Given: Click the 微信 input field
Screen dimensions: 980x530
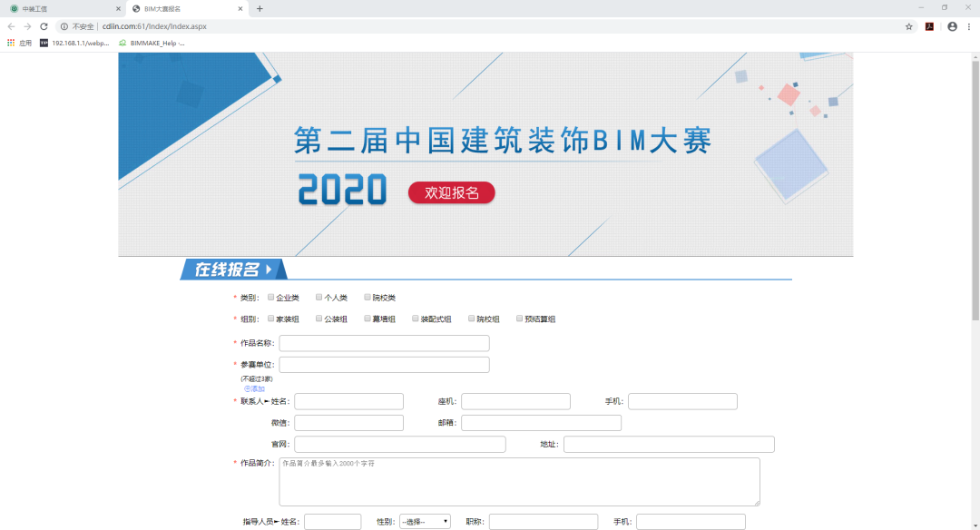Looking at the screenshot, I should pos(348,423).
